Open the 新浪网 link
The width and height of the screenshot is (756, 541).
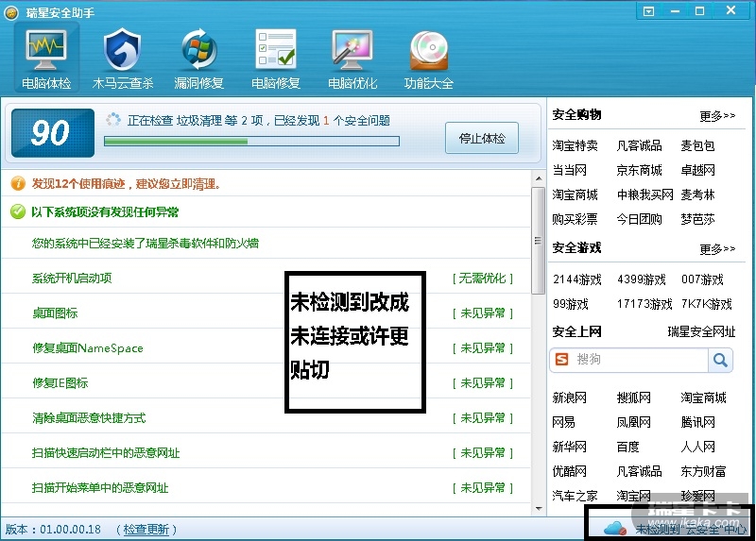pos(570,397)
